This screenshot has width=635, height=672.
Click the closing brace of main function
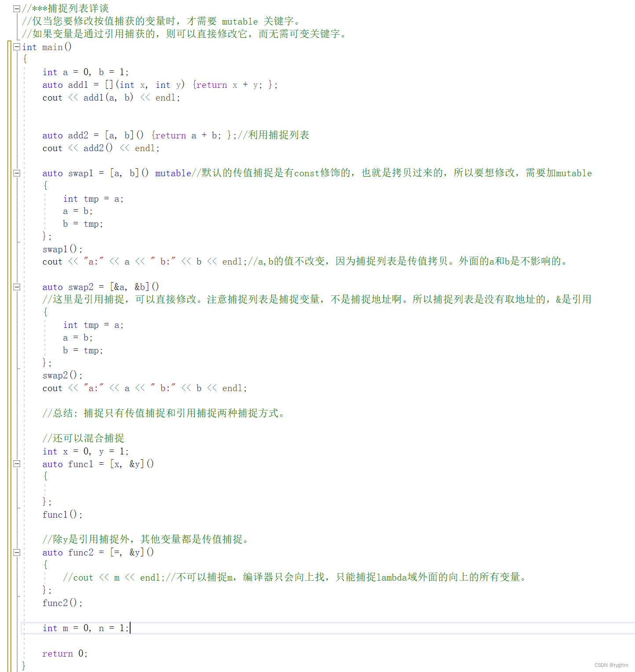tap(24, 666)
